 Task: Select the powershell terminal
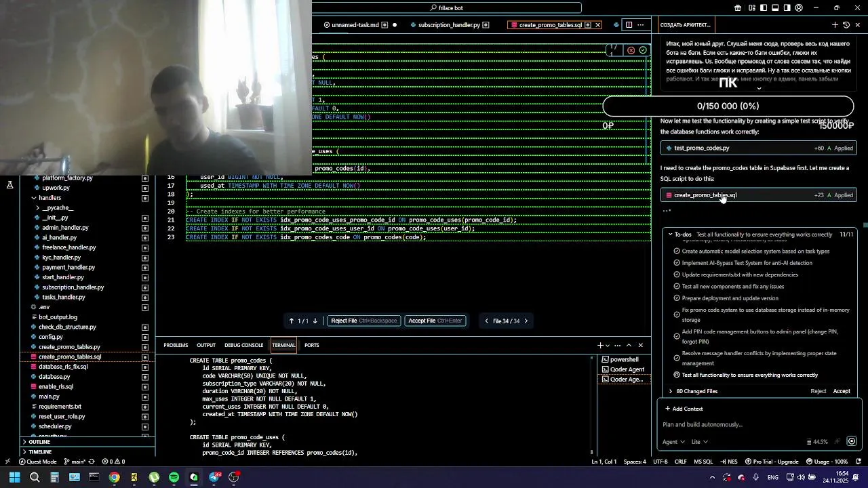[623, 359]
